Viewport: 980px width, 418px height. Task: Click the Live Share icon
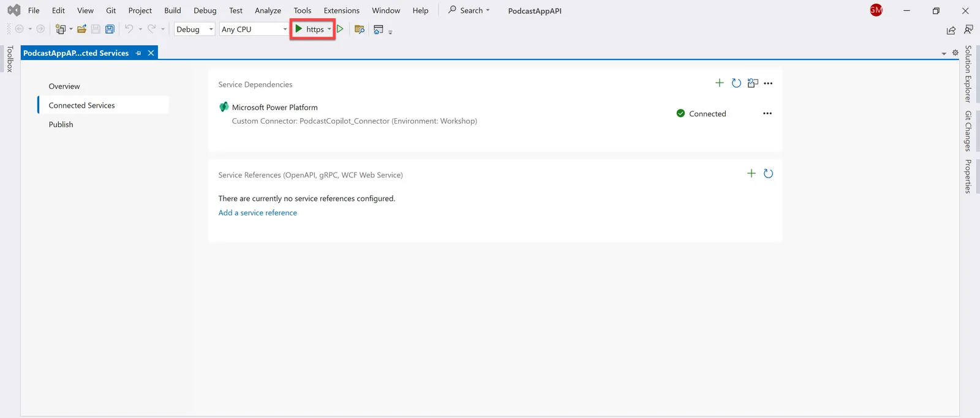pos(951,30)
